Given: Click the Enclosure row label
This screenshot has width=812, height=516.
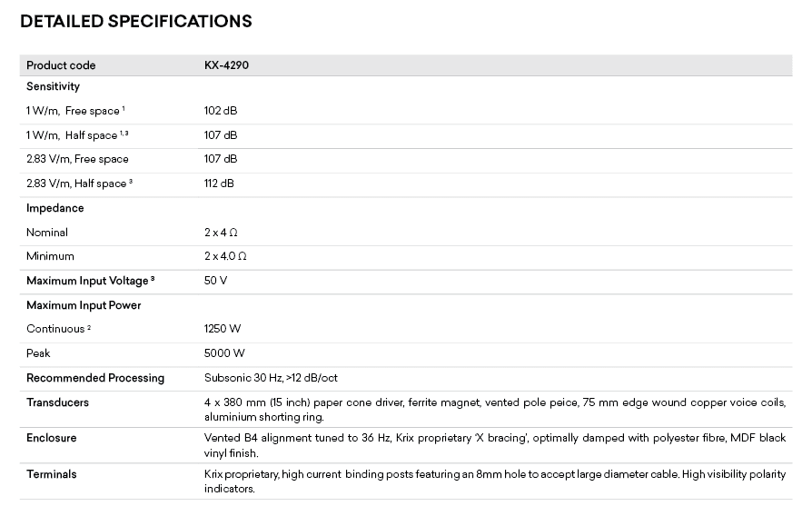Looking at the screenshot, I should tap(51, 438).
